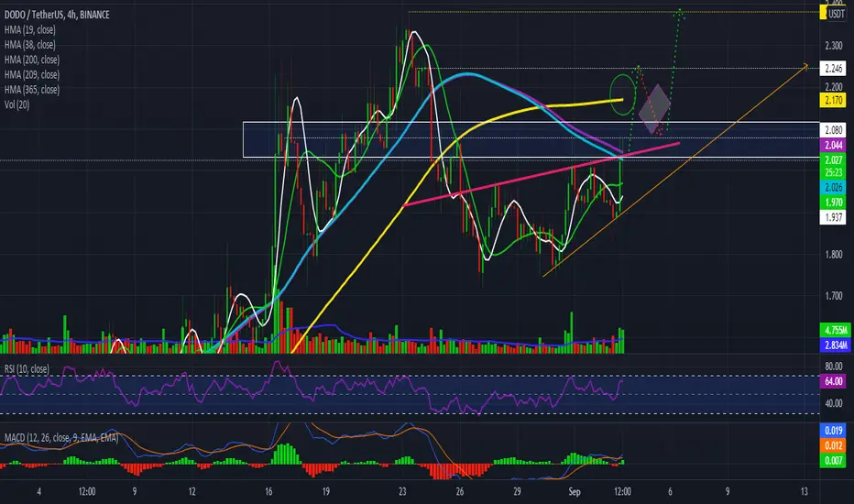The height and width of the screenshot is (504, 854).
Task: Click the 40.00 RSI axis level
Action: click(833, 403)
